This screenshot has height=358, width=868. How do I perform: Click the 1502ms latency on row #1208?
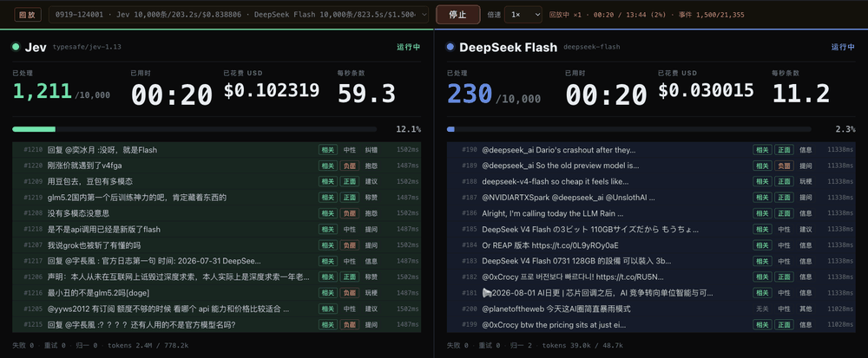(x=408, y=213)
